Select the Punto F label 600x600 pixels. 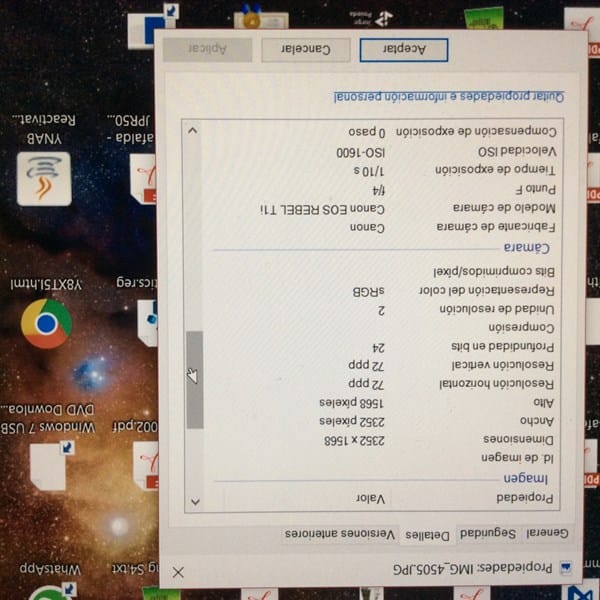pyautogui.click(x=535, y=189)
